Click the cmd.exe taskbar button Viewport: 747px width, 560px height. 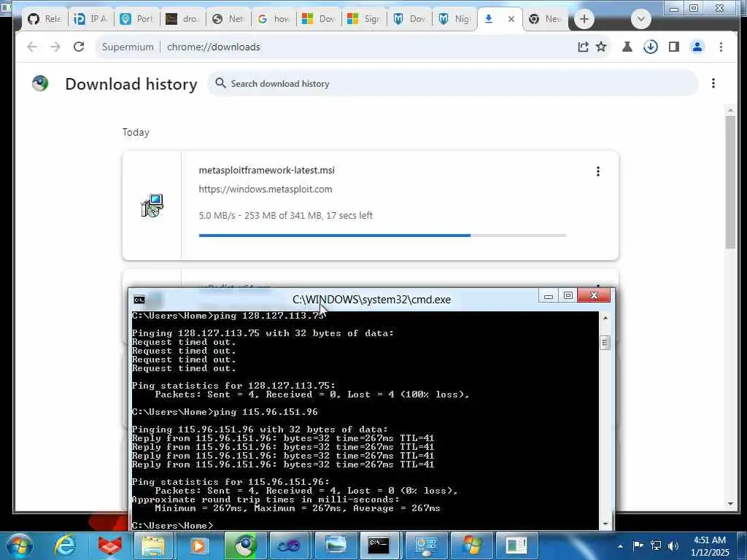click(x=379, y=545)
